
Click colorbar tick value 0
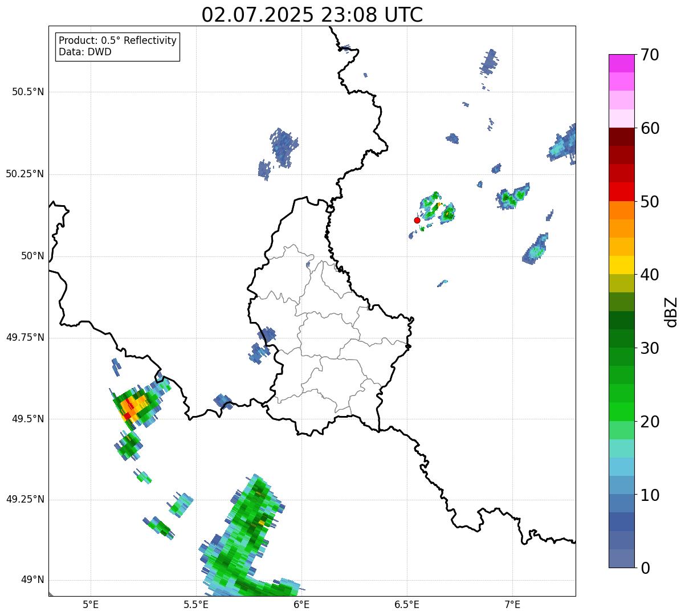click(x=645, y=568)
